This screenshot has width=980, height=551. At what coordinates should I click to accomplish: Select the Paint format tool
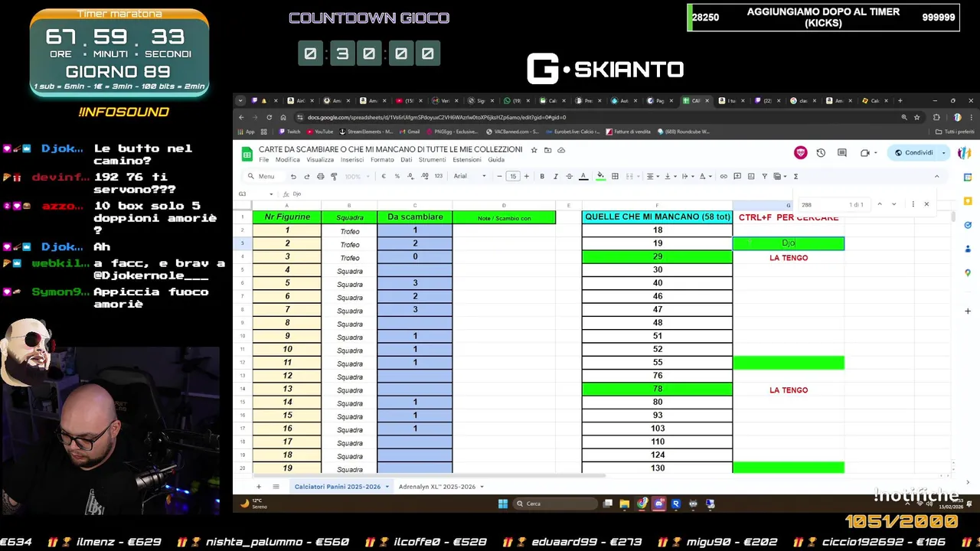coord(334,176)
